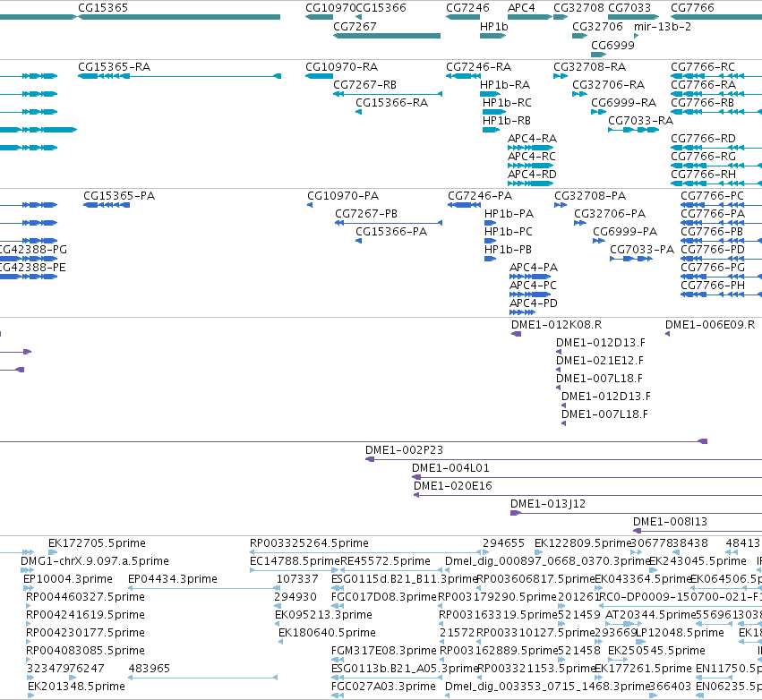Select the EK180640.5prime label

327,633
